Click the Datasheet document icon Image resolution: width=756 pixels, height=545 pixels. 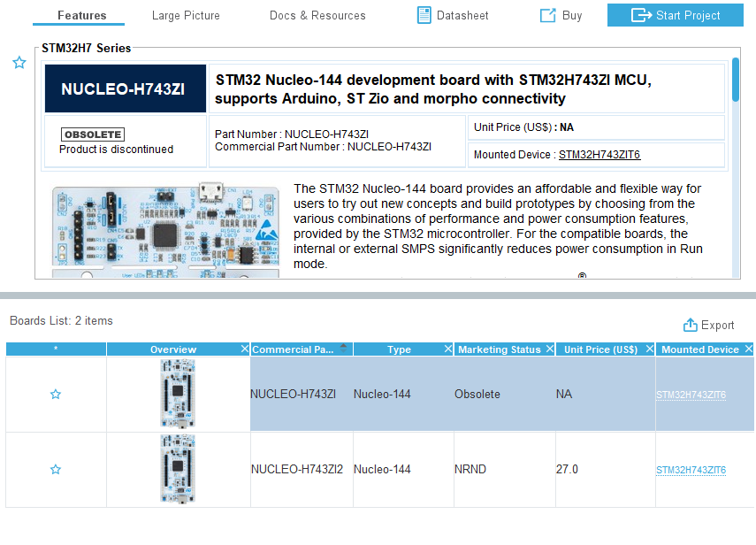pos(424,15)
